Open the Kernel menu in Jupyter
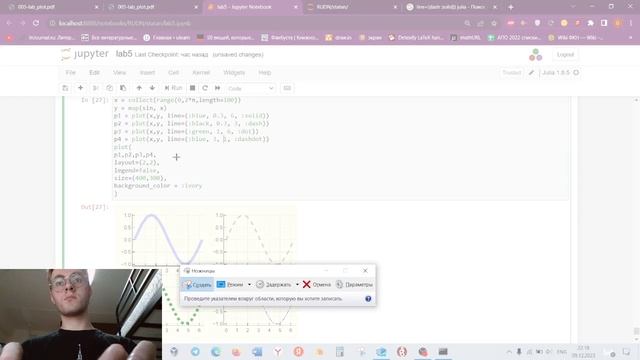Screen dimensions: 640x360 (x=201, y=73)
